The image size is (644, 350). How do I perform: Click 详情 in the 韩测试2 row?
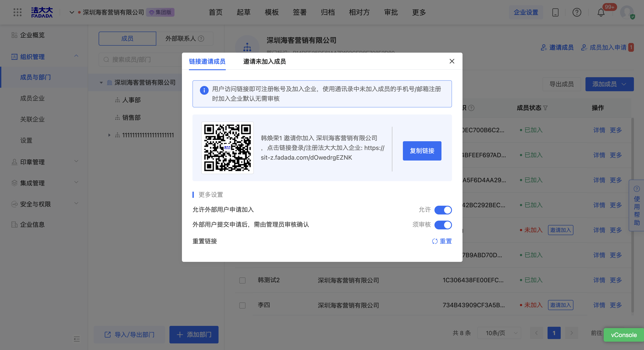coord(599,280)
